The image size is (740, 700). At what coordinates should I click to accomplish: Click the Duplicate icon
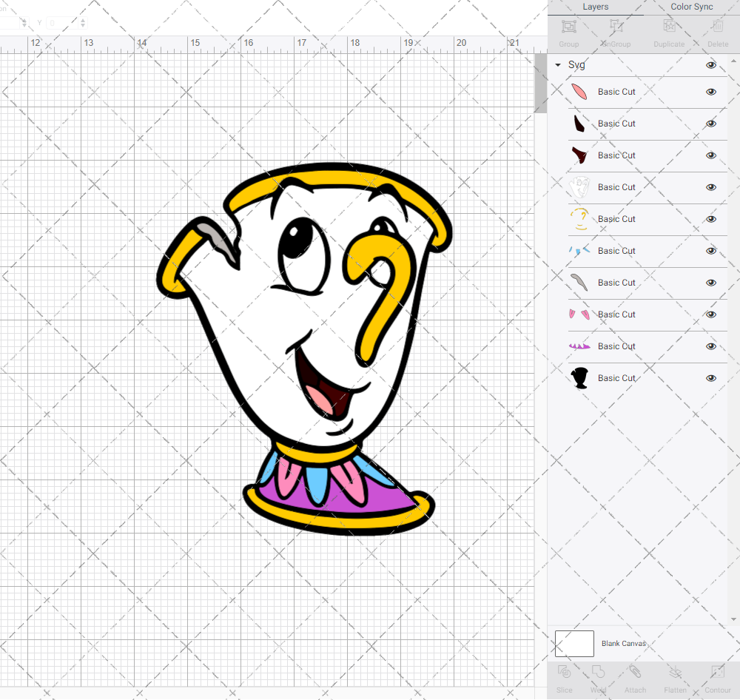[669, 27]
